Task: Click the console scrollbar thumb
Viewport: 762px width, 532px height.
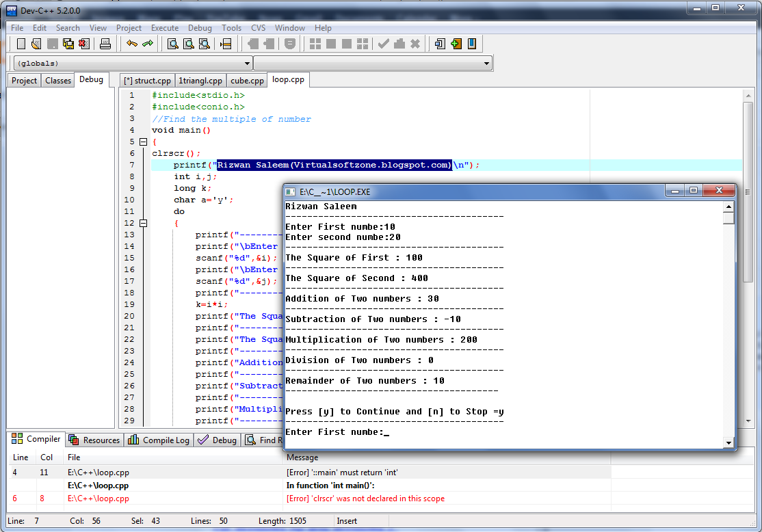Action: pyautogui.click(x=728, y=219)
